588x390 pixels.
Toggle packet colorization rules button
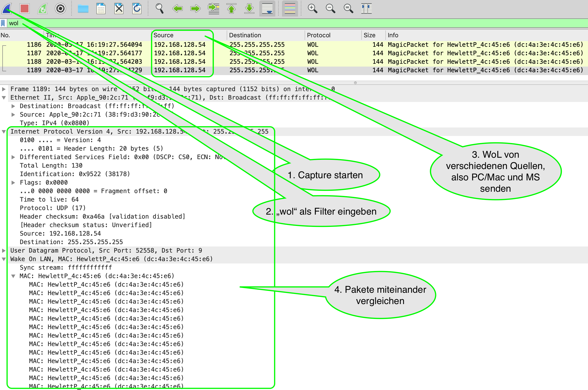point(290,9)
